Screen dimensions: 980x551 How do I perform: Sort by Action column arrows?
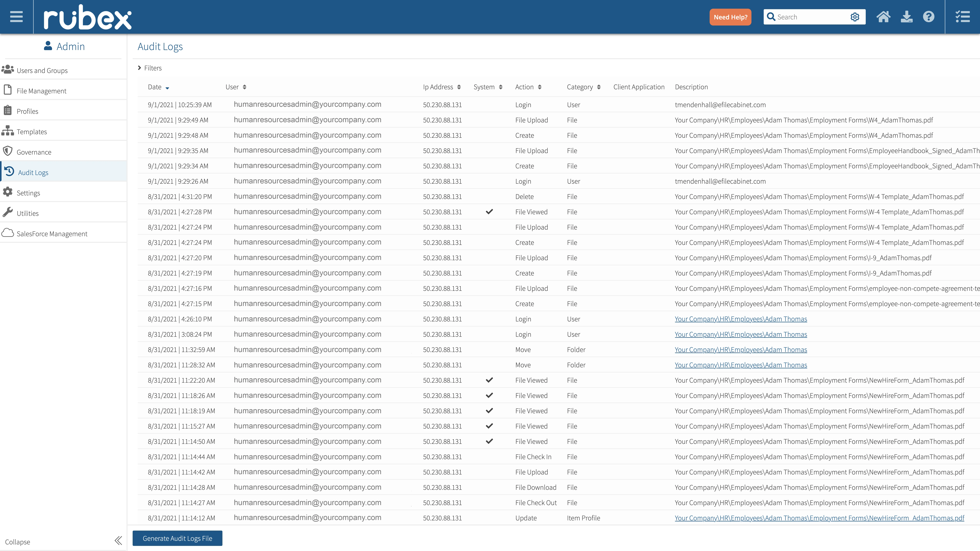pyautogui.click(x=539, y=87)
